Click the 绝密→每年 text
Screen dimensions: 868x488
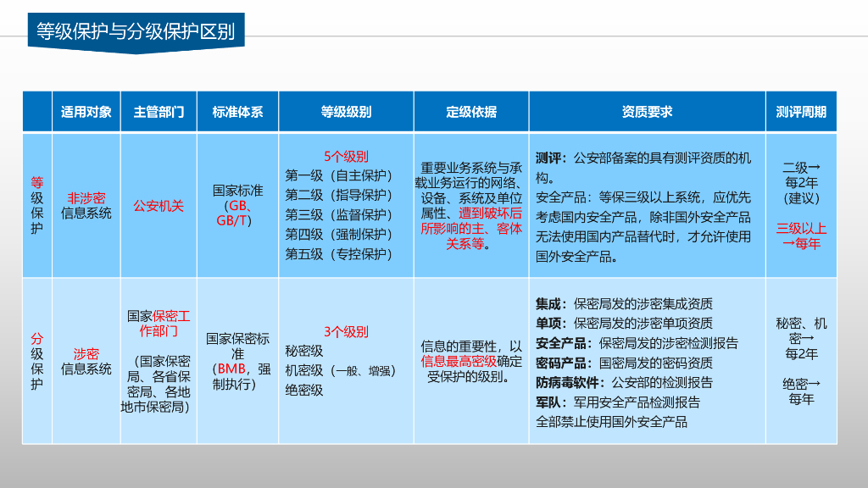801,391
